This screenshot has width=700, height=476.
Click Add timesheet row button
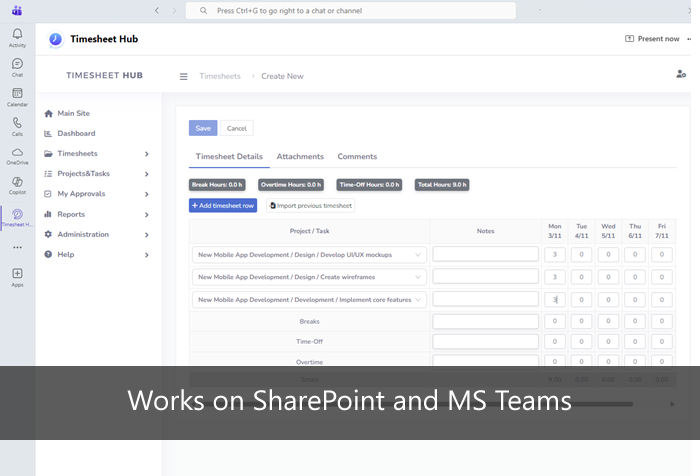[223, 205]
